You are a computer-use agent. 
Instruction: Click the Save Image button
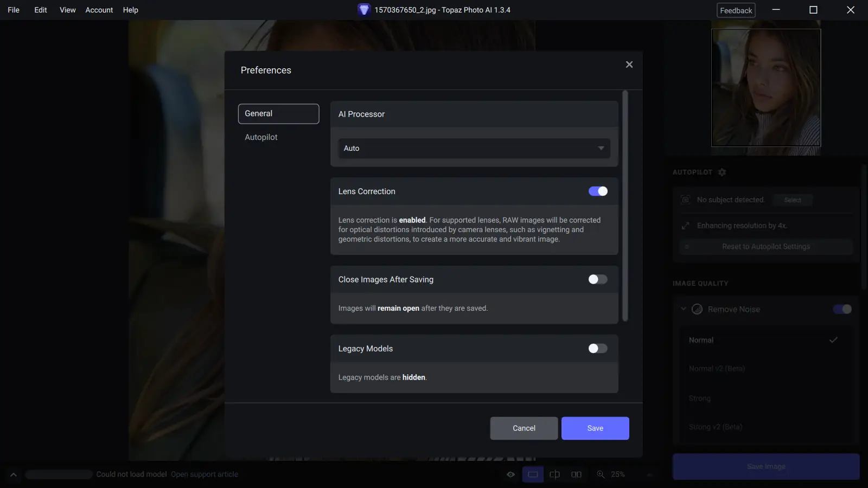(x=766, y=467)
